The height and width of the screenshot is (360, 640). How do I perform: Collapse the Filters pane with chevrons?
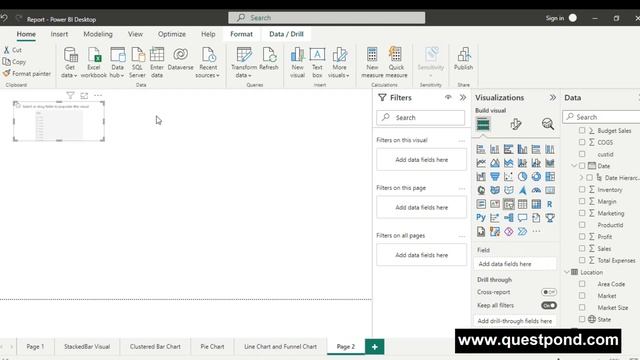(x=463, y=98)
